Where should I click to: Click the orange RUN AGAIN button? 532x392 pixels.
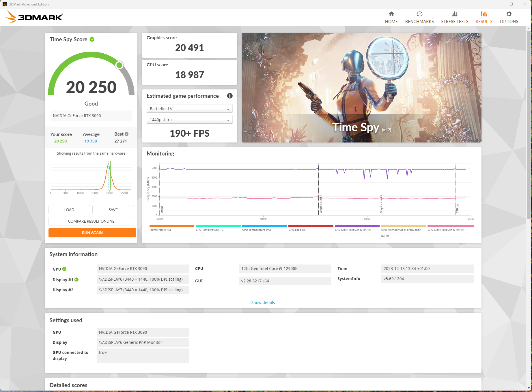92,233
